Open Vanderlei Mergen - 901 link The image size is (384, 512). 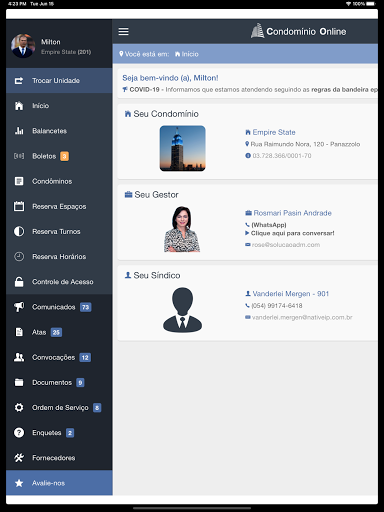(x=290, y=294)
